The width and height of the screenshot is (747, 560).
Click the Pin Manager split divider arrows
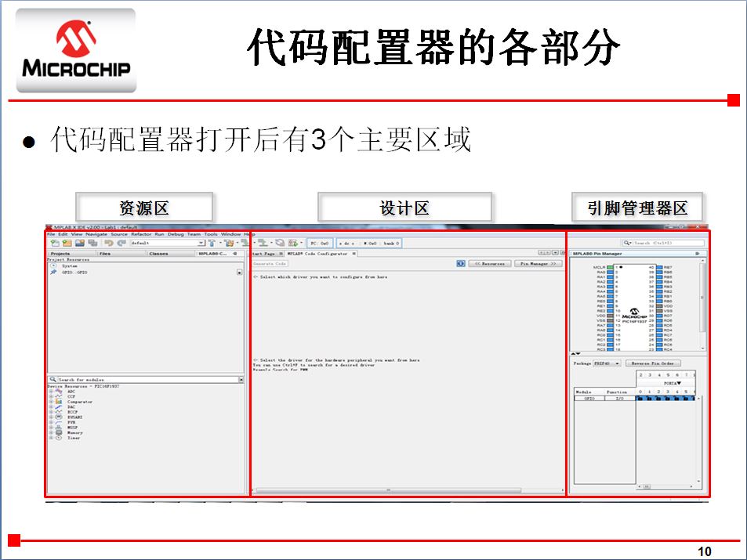pos(575,353)
